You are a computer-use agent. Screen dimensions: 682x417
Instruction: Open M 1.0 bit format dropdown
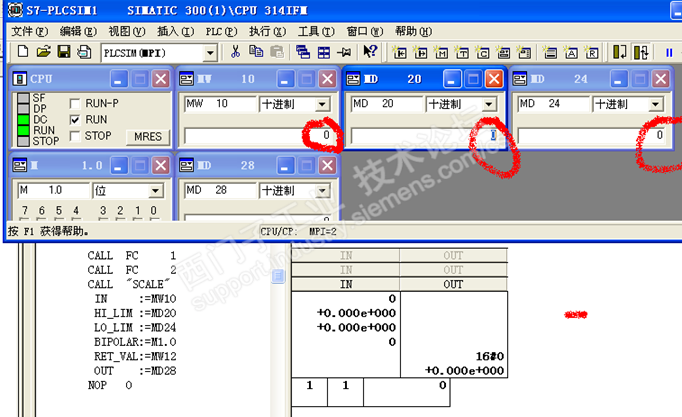tap(156, 191)
